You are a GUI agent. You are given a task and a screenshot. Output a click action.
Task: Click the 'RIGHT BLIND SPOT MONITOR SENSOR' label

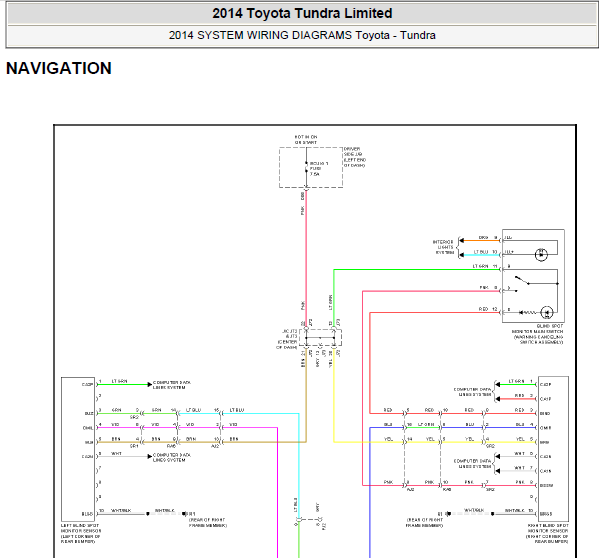[x=548, y=534]
